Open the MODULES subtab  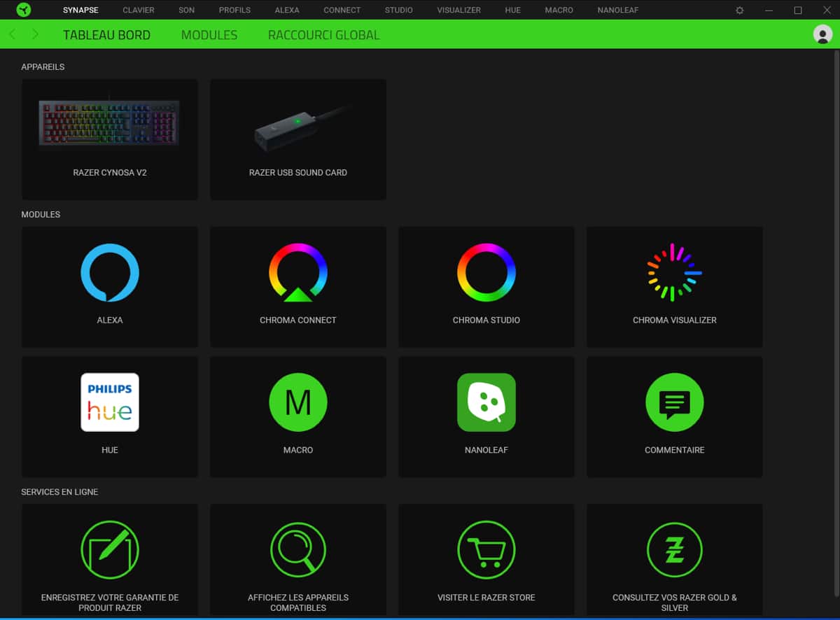tap(209, 35)
